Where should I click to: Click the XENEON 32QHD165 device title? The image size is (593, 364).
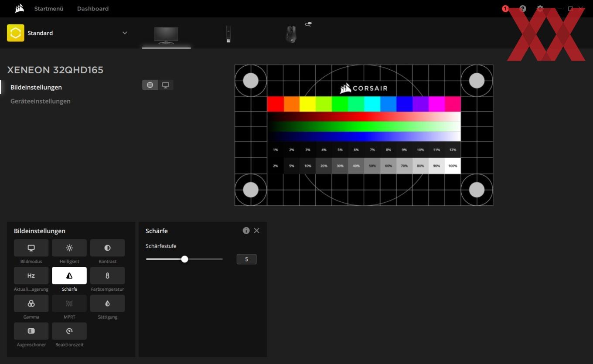(x=55, y=70)
